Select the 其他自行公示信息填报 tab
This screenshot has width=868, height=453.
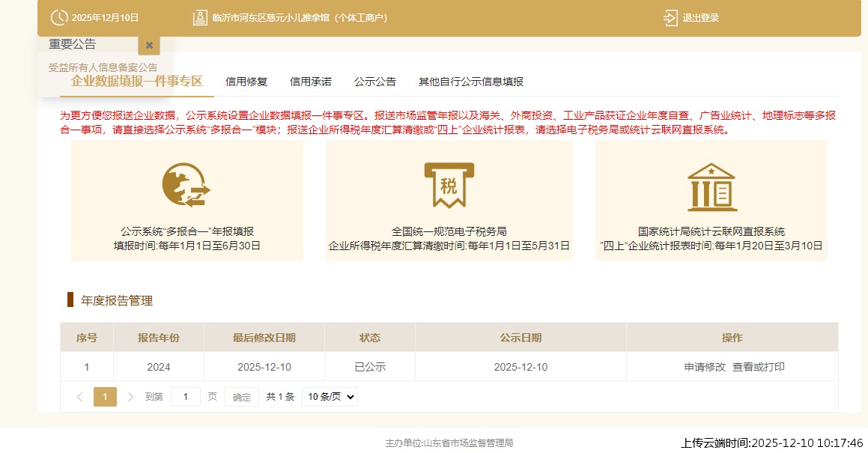pyautogui.click(x=471, y=82)
